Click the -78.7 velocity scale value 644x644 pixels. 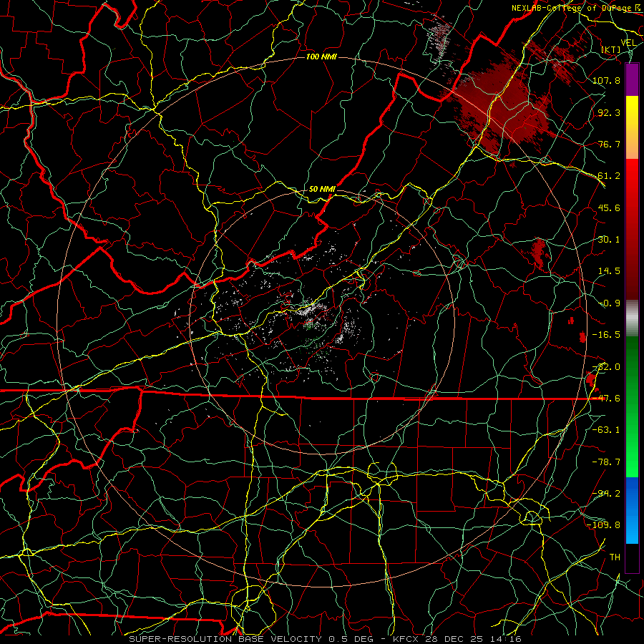(x=606, y=462)
